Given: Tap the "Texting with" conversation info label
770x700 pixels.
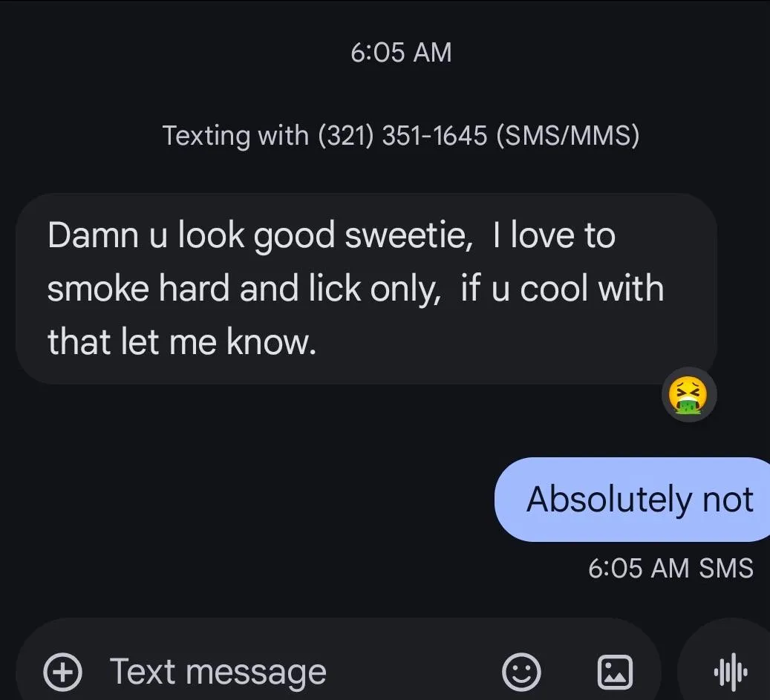Looking at the screenshot, I should click(400, 136).
